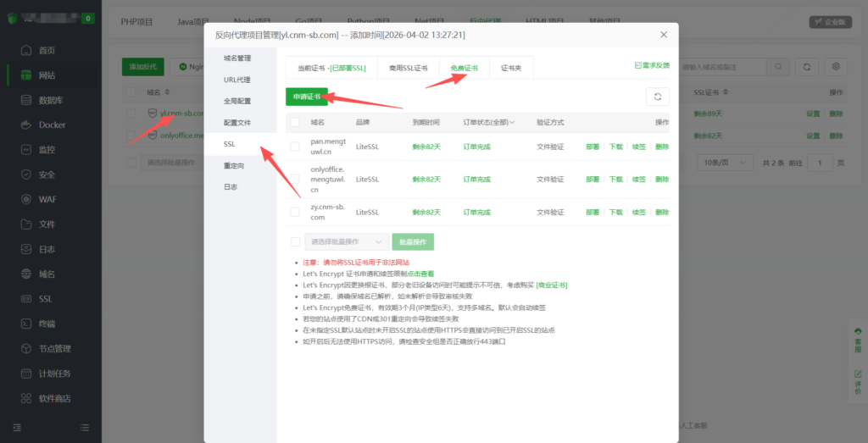Open the 需求反馈 feedback link

pos(652,65)
